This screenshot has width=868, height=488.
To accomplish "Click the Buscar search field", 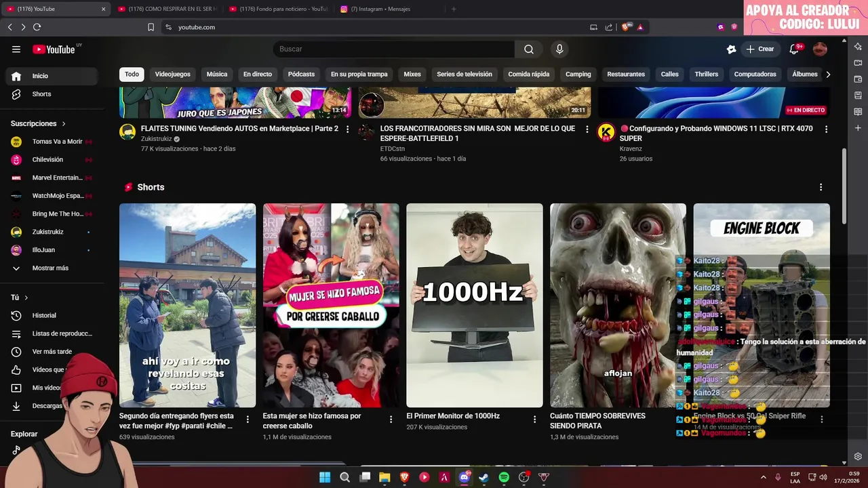I will pos(394,49).
